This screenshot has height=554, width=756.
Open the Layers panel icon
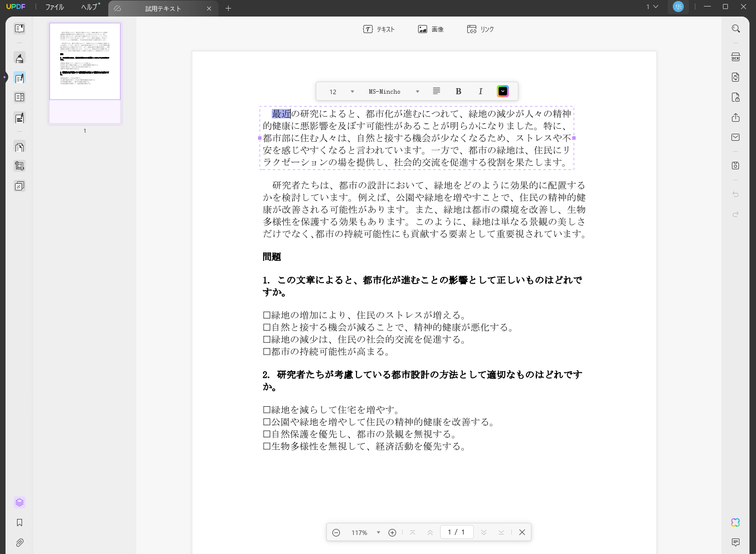pos(20,502)
